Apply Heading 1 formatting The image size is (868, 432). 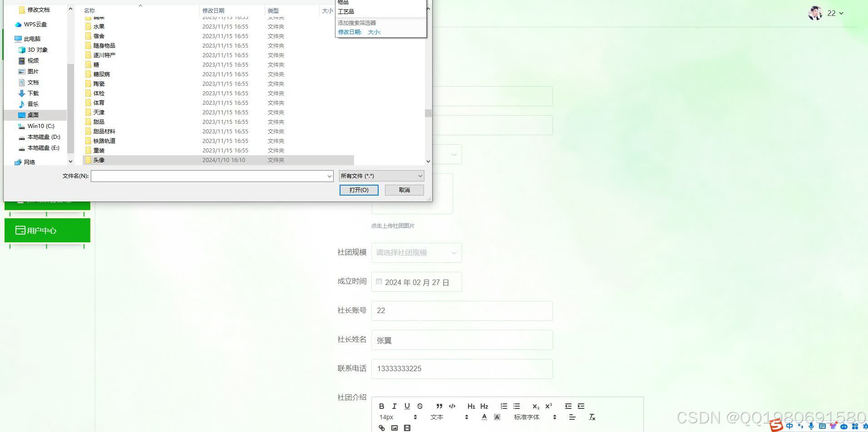pos(471,406)
